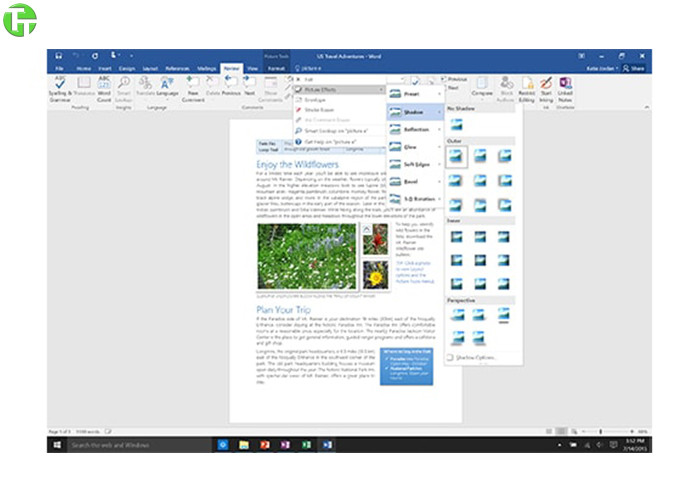
Task: Open PowerPoint from the taskbar
Action: point(265,445)
